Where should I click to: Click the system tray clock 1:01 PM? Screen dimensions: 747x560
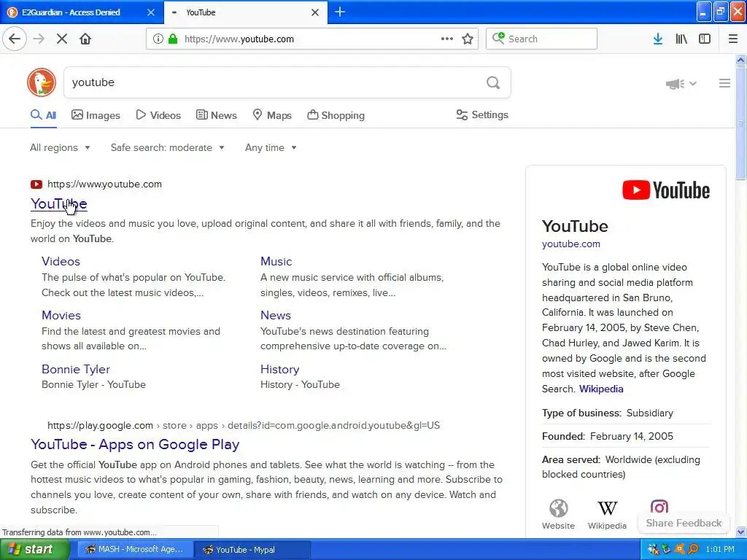[x=720, y=550]
